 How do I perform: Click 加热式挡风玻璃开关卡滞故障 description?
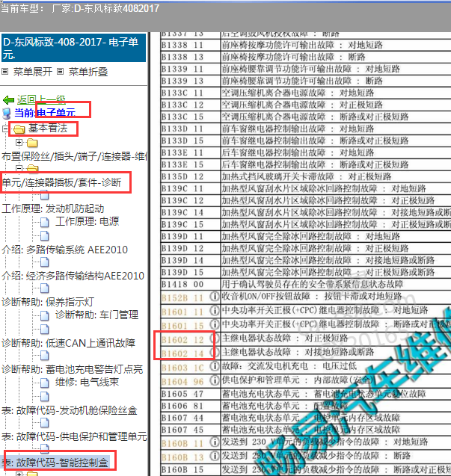(307, 176)
